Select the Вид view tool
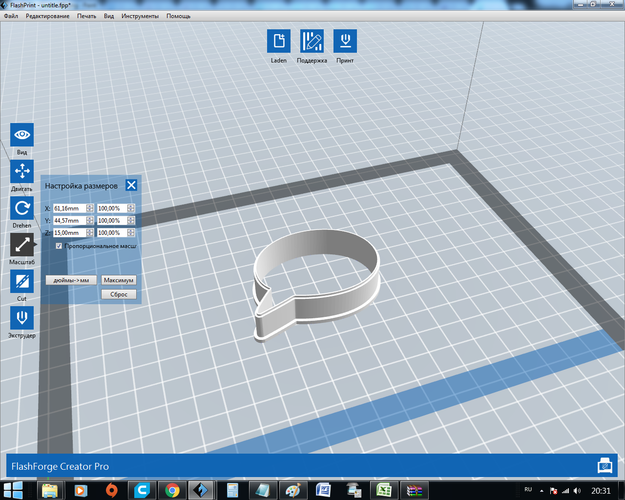 coord(22,135)
